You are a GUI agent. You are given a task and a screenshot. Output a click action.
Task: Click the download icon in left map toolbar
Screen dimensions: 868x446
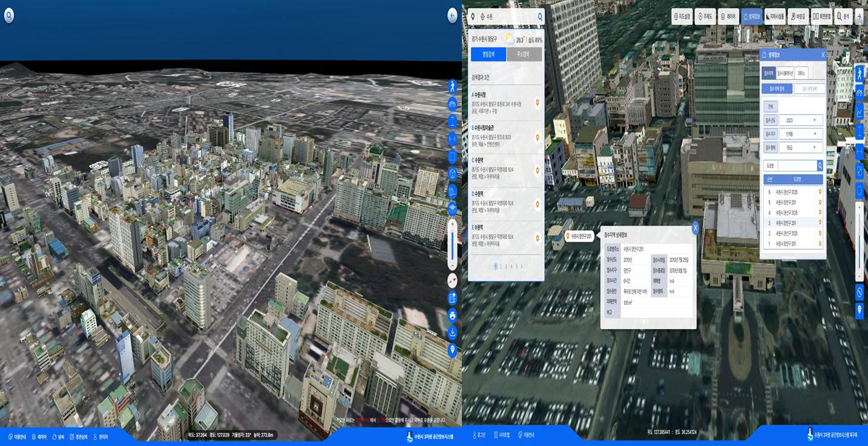pyautogui.click(x=452, y=333)
